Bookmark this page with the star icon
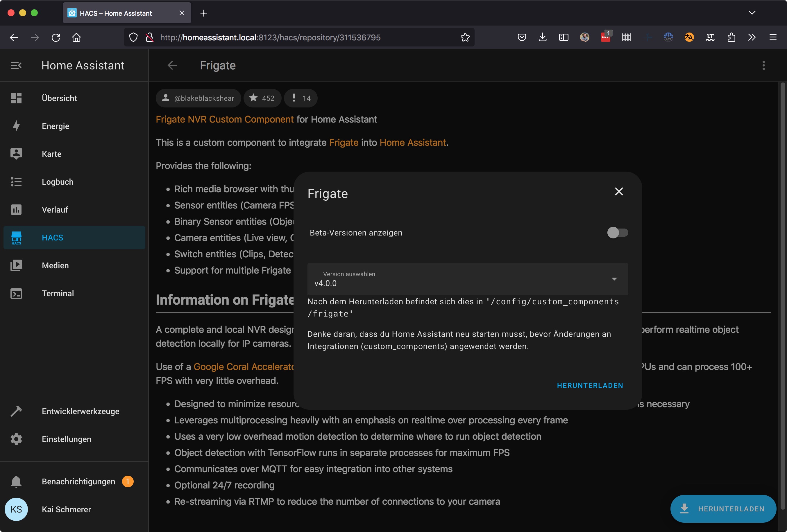The width and height of the screenshot is (787, 532). point(465,37)
